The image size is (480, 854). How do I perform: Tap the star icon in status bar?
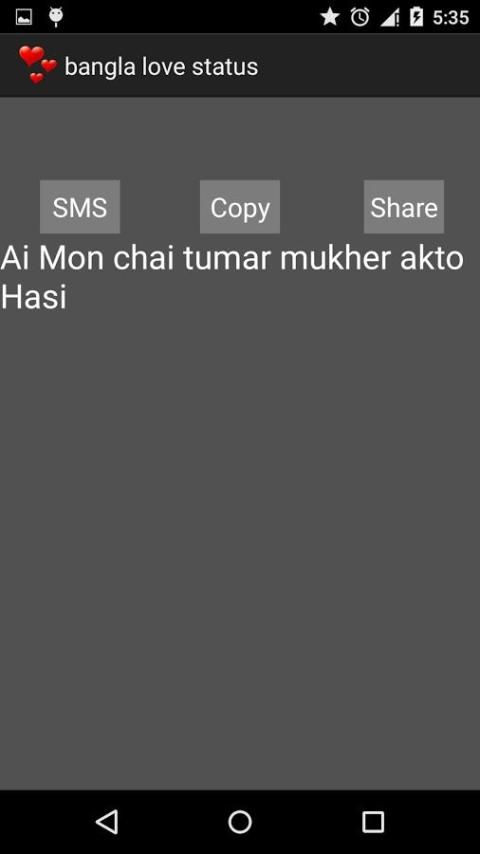point(330,17)
